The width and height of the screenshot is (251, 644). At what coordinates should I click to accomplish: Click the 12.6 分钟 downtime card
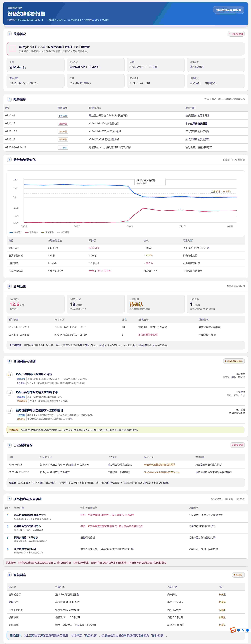35,304
